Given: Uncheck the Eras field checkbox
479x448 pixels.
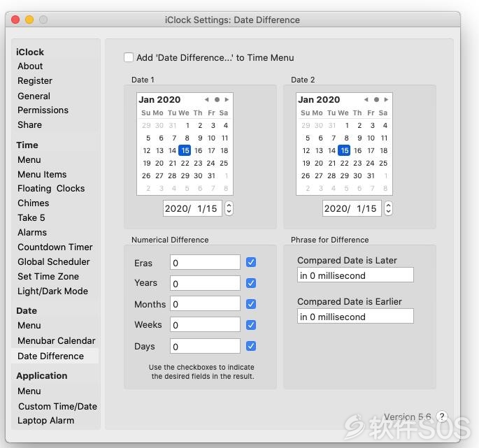Looking at the screenshot, I should 251,262.
